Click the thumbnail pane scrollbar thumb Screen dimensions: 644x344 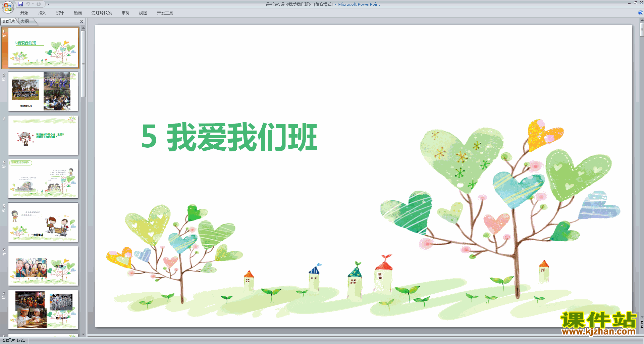pos(83,64)
